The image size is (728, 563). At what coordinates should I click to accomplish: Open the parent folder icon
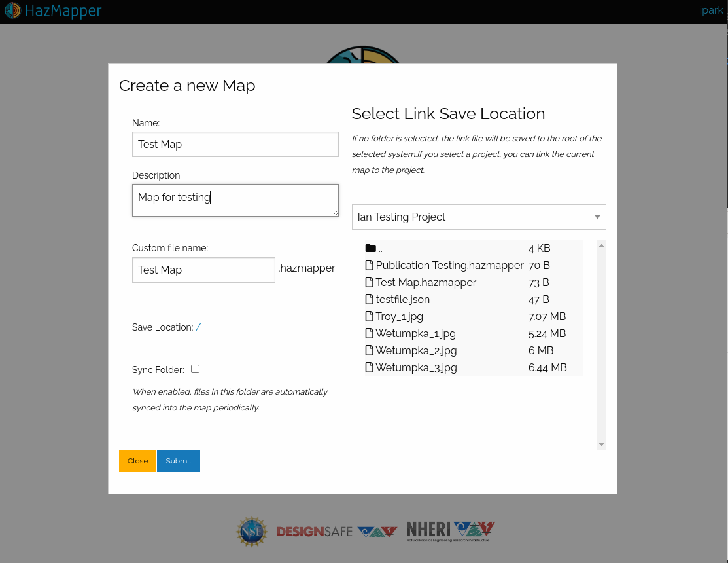[371, 248]
